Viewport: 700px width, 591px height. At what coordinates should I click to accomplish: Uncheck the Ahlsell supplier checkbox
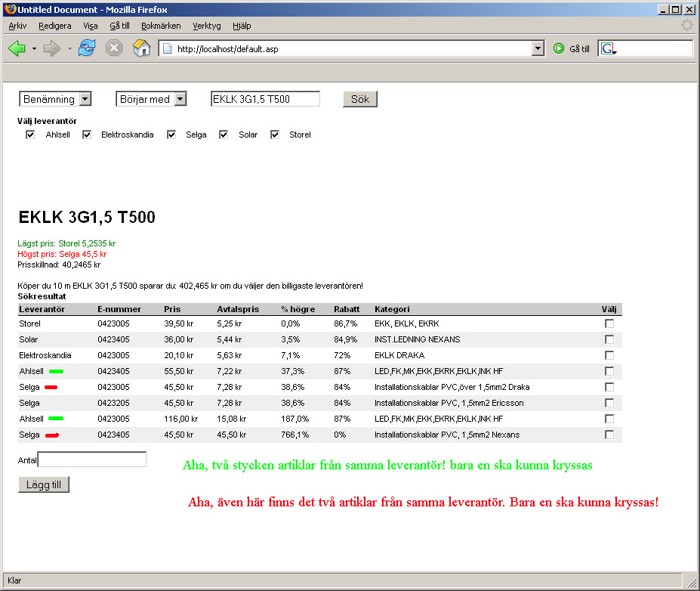pos(30,135)
